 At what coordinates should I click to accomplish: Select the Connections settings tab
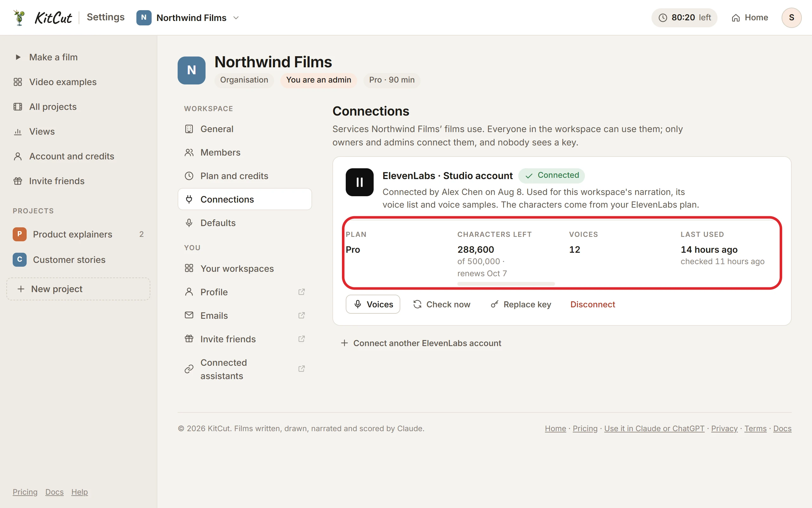click(245, 199)
